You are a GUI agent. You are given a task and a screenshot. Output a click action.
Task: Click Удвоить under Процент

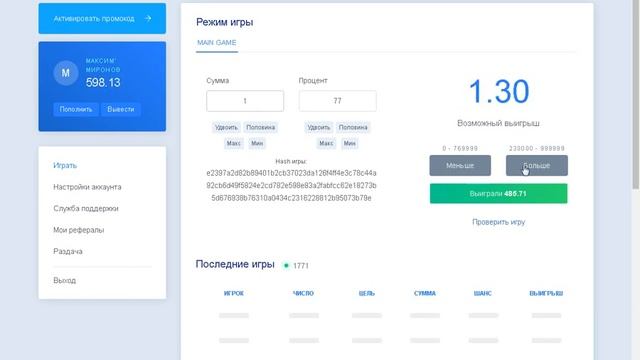click(318, 127)
